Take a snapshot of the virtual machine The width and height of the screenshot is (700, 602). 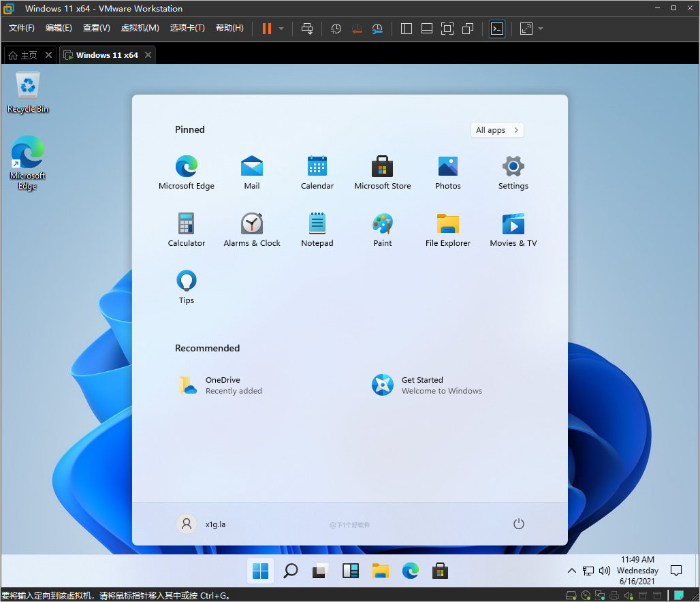(335, 29)
